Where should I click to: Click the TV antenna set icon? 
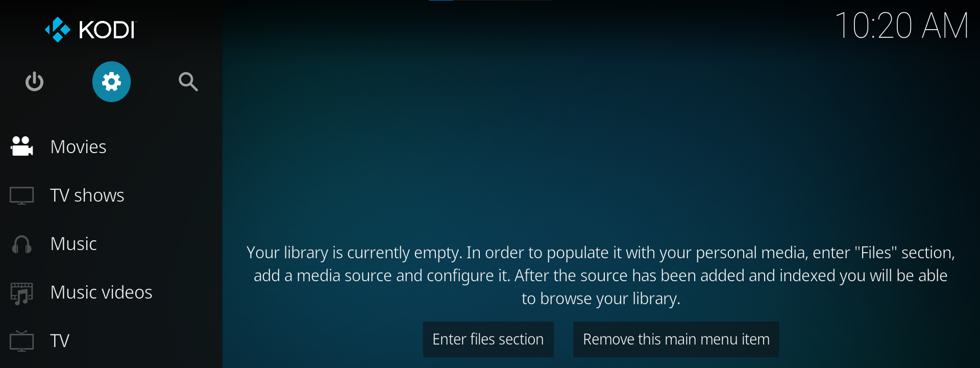[22, 341]
